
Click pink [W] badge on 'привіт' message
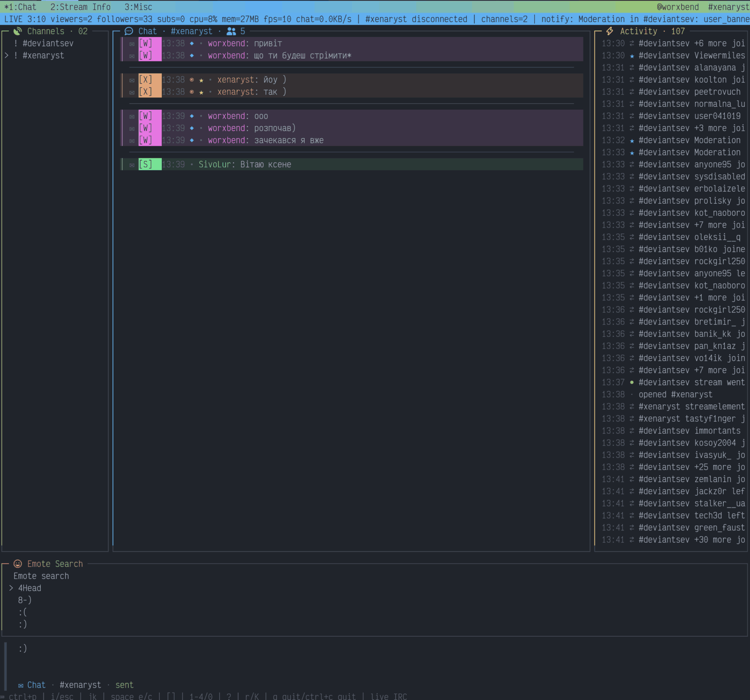150,43
